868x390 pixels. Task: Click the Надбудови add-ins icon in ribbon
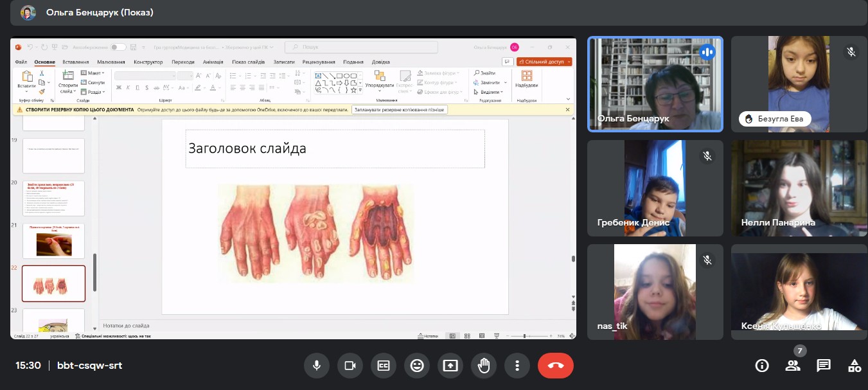[526, 80]
